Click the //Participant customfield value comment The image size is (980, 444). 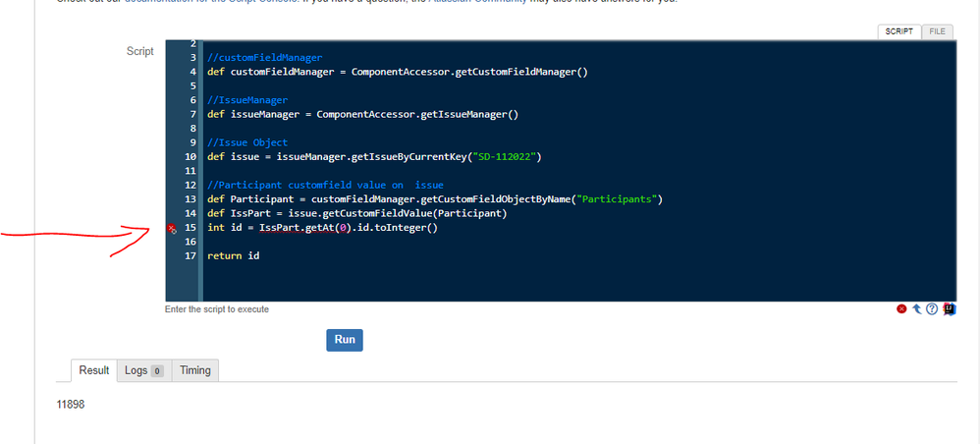coord(326,185)
